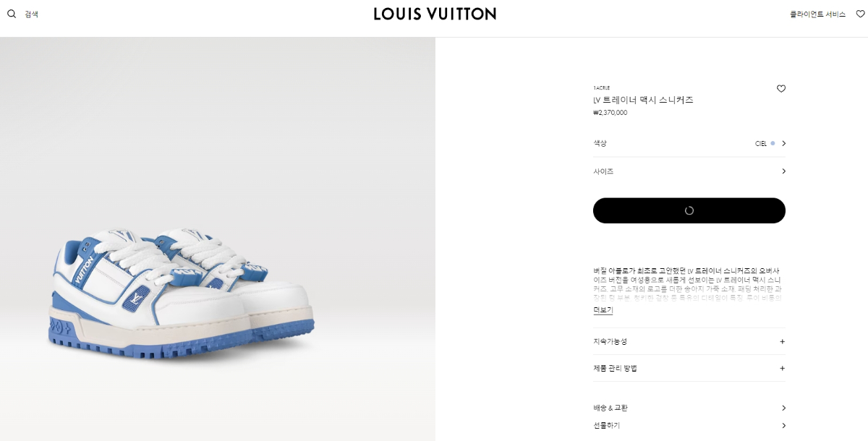Open the wishlist heart in the header
Image resolution: width=868 pixels, height=441 pixels.
(860, 14)
